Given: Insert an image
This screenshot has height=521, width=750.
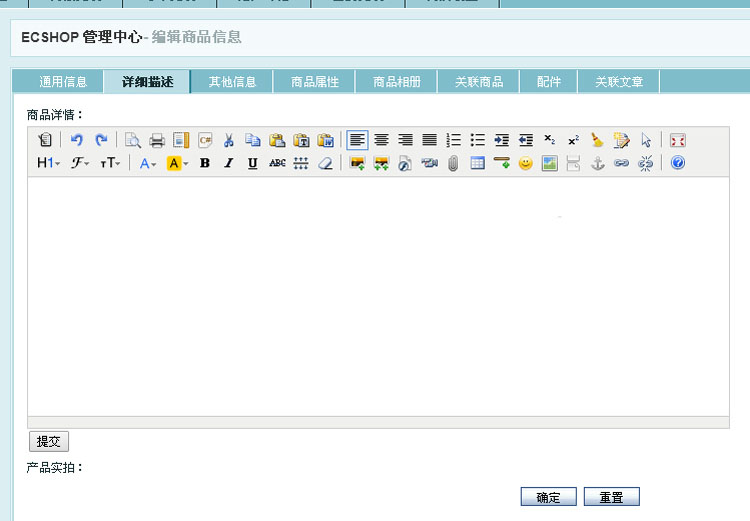Looking at the screenshot, I should pyautogui.click(x=357, y=163).
